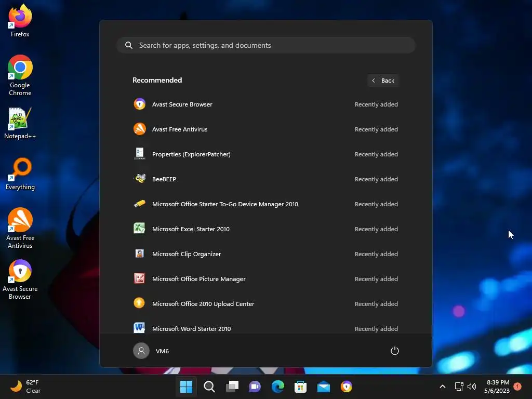Select the Everything desktop shortcut

(20, 174)
